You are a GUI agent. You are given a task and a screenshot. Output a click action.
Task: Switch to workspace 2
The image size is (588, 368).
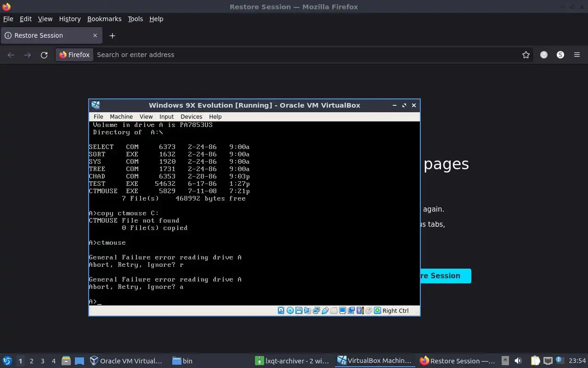click(31, 361)
